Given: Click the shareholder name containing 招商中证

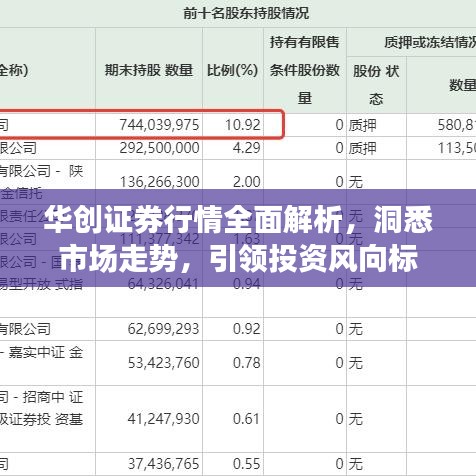Looking at the screenshot, I should point(41,408).
